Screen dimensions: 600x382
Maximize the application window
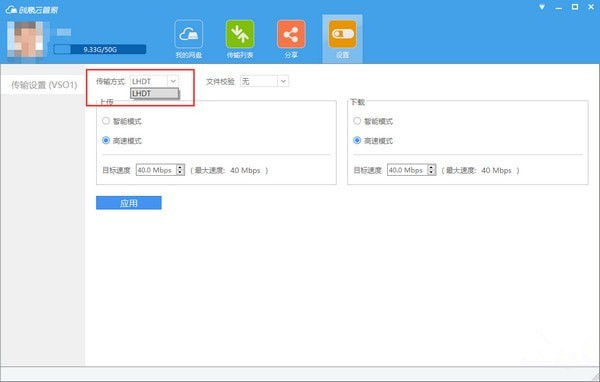point(575,7)
